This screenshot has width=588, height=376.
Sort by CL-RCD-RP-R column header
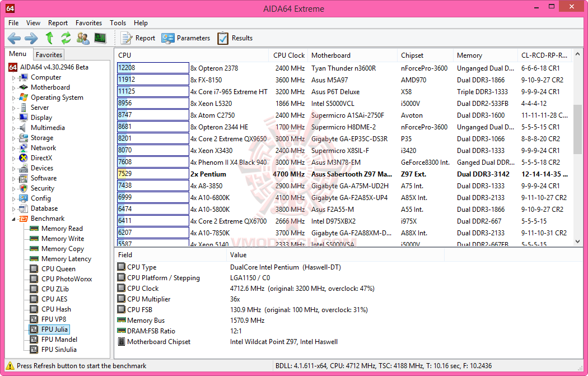(x=544, y=55)
